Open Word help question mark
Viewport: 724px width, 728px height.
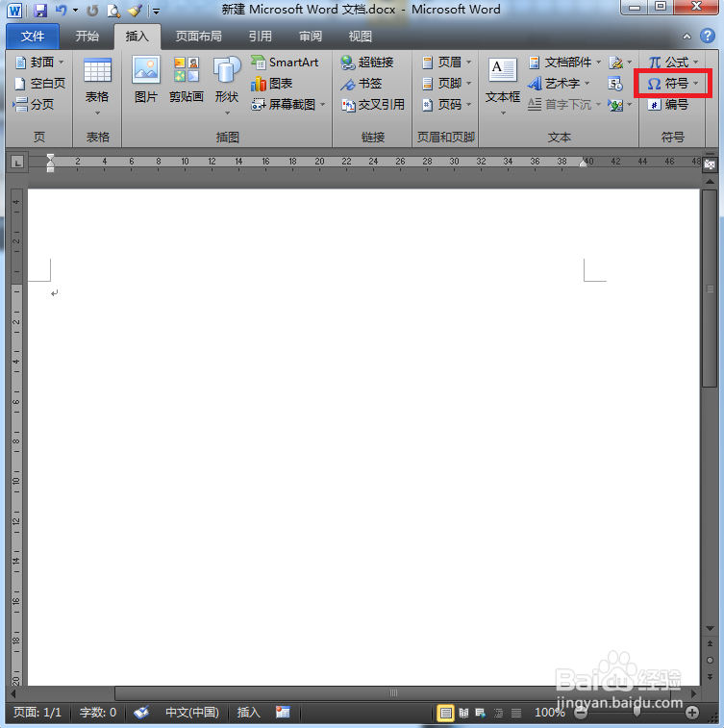pos(708,36)
